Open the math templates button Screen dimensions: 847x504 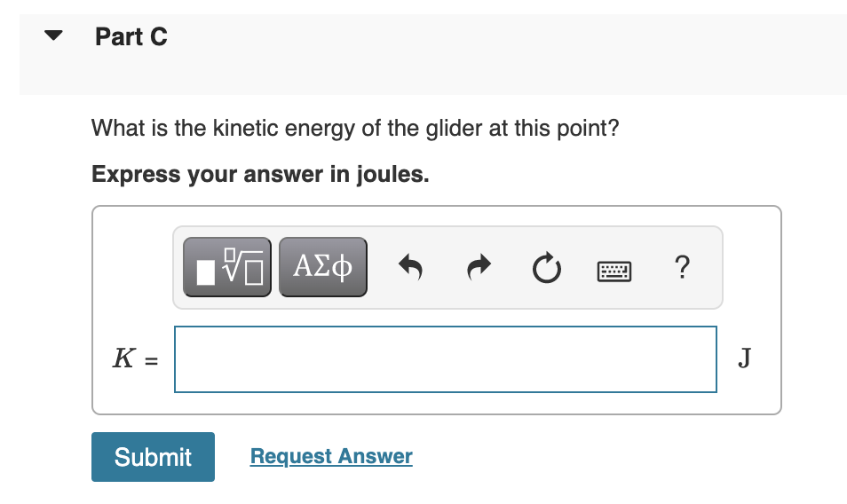point(227,266)
